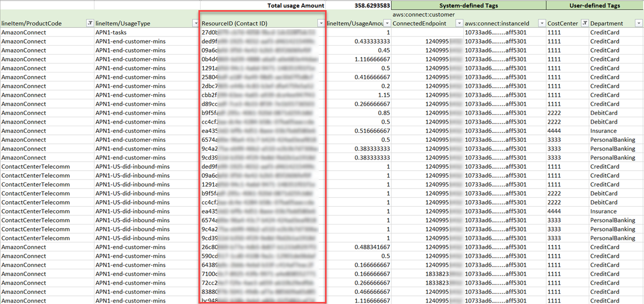Open the ResourceID (Contact ID) filter dropdown
Viewport: 644px width, 304px height.
(x=321, y=23)
